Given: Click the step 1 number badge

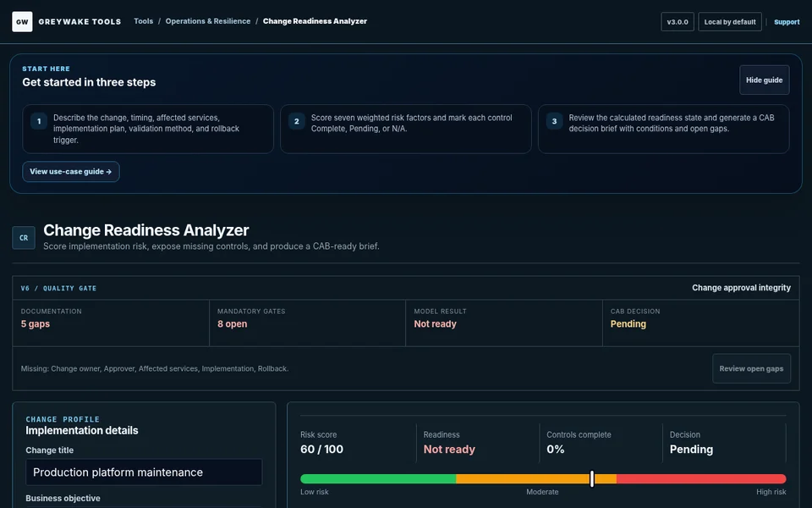Looking at the screenshot, I should (39, 121).
